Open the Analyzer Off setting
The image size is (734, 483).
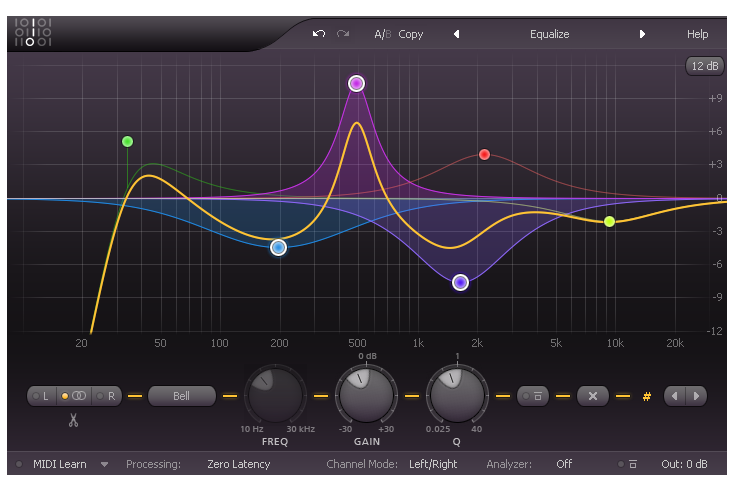(564, 464)
